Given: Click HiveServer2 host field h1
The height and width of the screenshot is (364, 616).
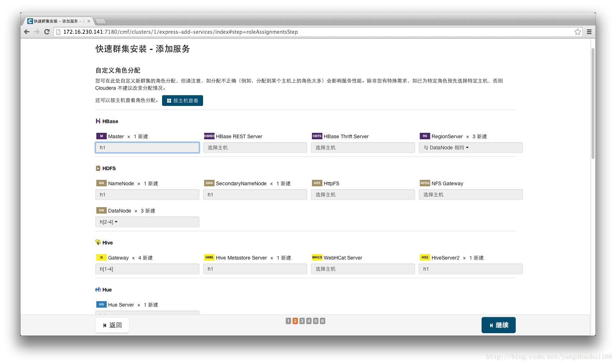Looking at the screenshot, I should (470, 269).
